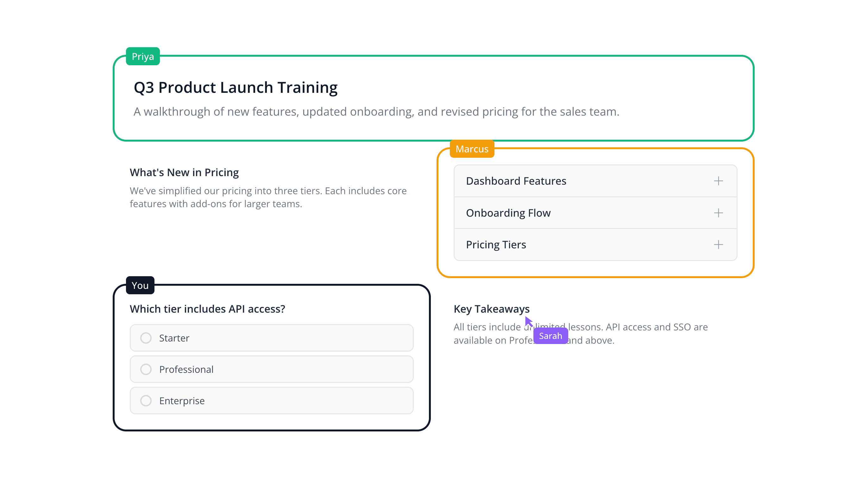Click the plus icon beside Dashboard Features

[719, 181]
